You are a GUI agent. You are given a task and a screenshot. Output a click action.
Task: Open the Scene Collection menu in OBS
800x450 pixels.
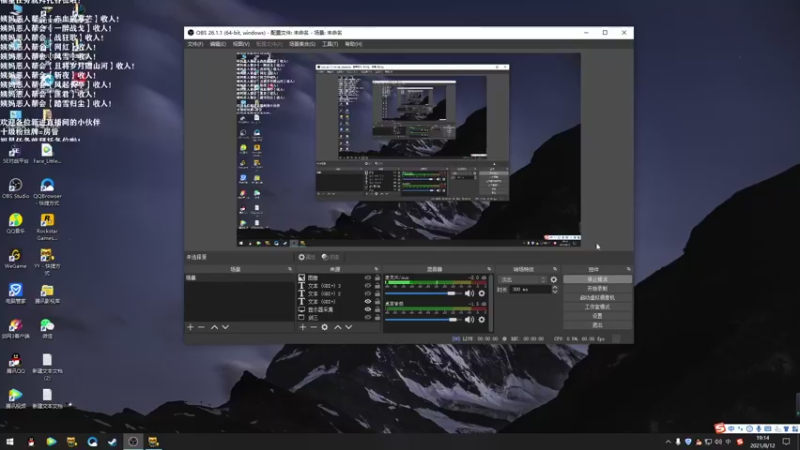[302, 44]
